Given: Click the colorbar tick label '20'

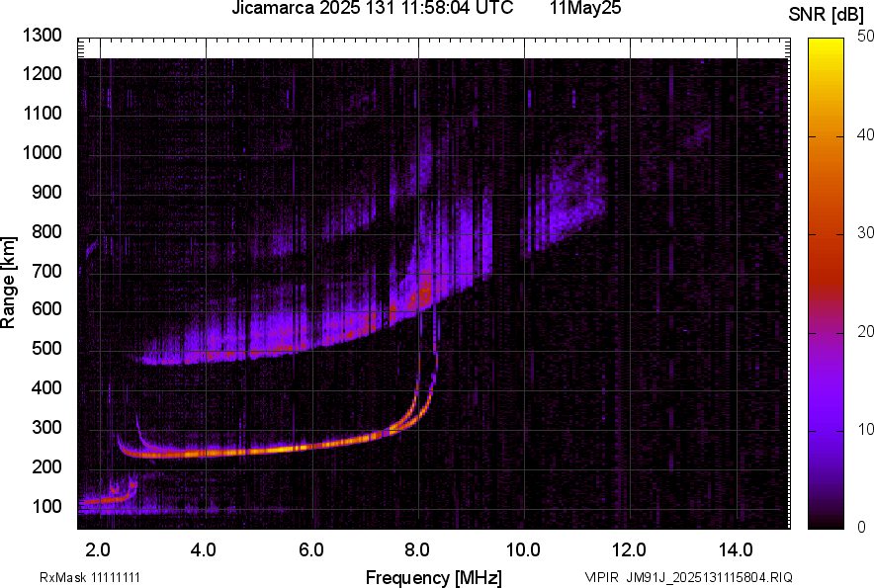Looking at the screenshot, I should pyautogui.click(x=866, y=332).
